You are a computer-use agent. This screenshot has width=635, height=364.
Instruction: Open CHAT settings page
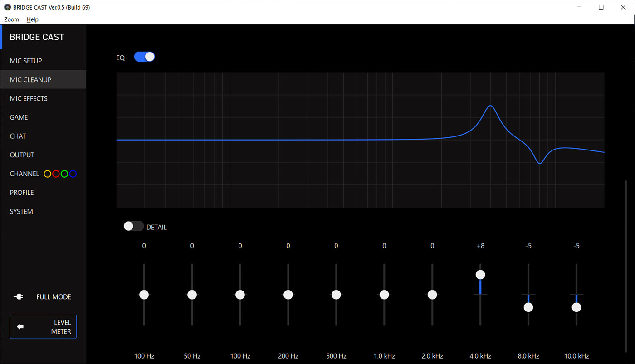coord(43,136)
